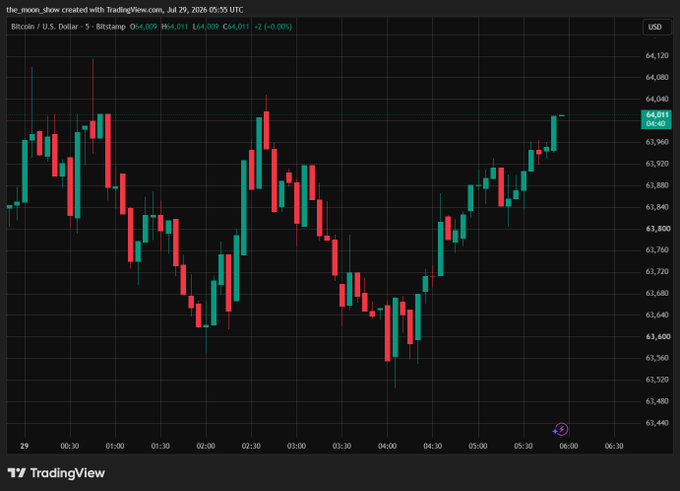Select the 63,680 price axis label

coord(657,293)
